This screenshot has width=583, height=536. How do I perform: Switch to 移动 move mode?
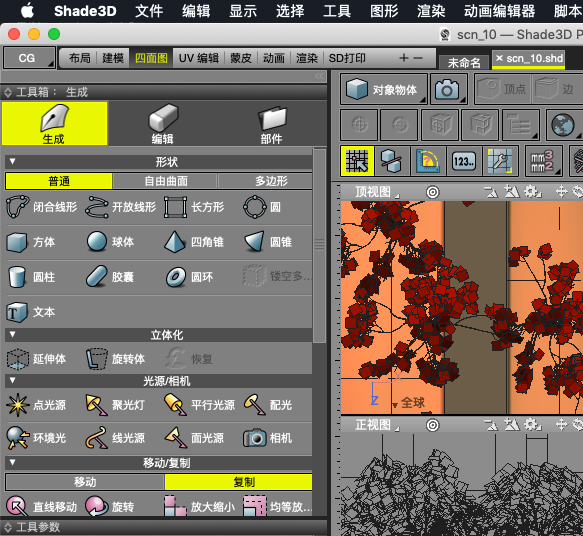pyautogui.click(x=85, y=482)
